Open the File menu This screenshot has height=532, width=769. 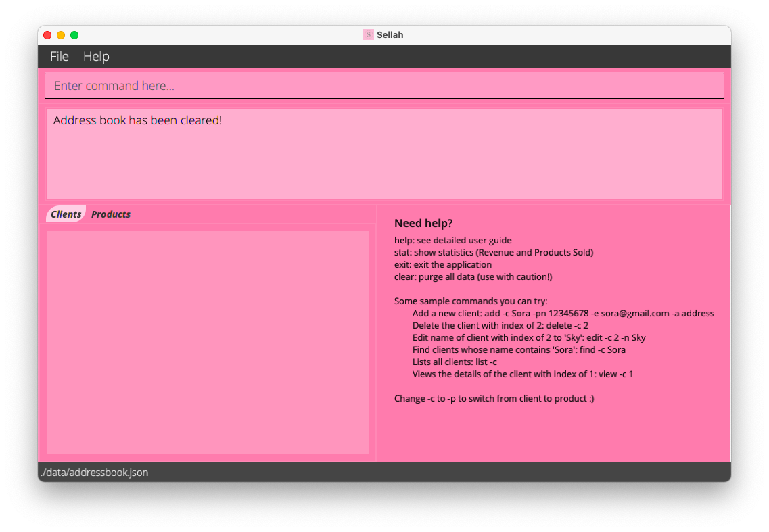tap(60, 57)
